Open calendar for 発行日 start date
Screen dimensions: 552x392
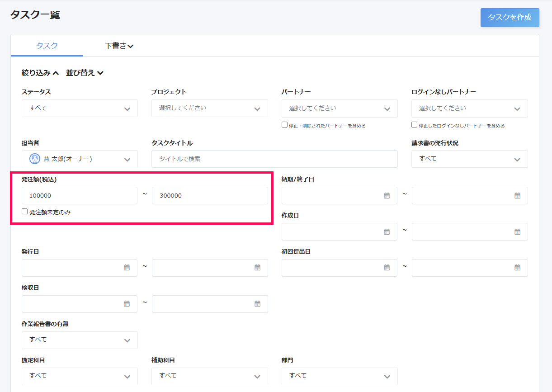tap(127, 268)
